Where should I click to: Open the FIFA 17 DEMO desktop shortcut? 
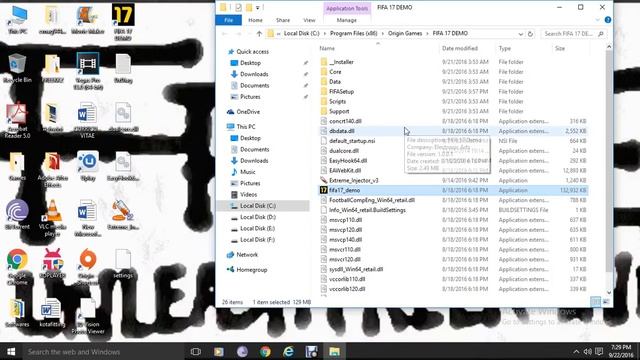(x=123, y=22)
